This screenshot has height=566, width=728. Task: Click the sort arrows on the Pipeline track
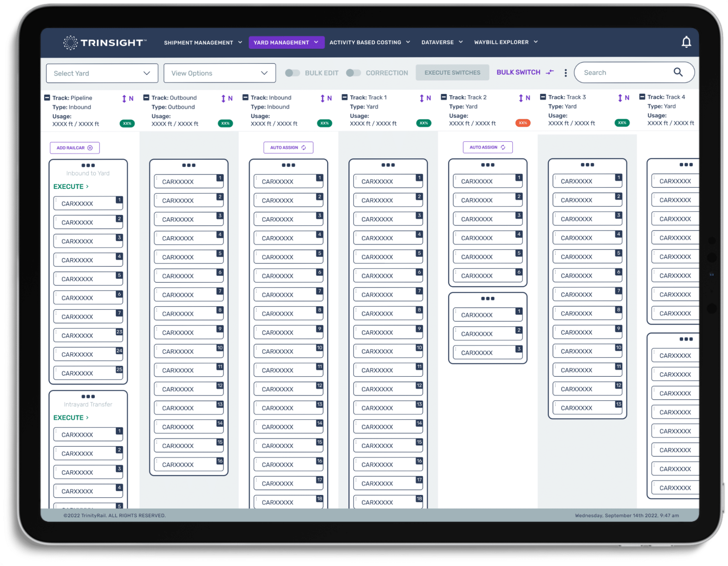(x=124, y=99)
